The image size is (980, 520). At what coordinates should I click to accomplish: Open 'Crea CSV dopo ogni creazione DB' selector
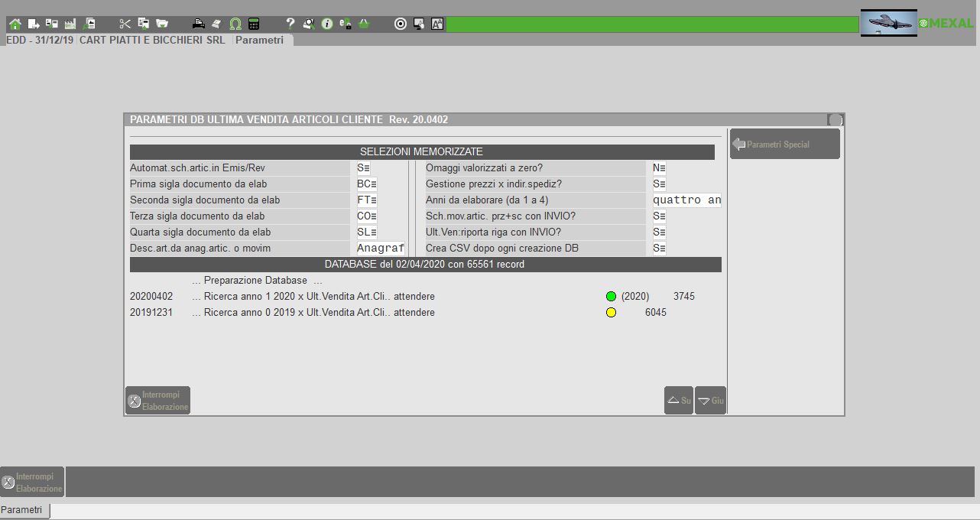coord(659,249)
